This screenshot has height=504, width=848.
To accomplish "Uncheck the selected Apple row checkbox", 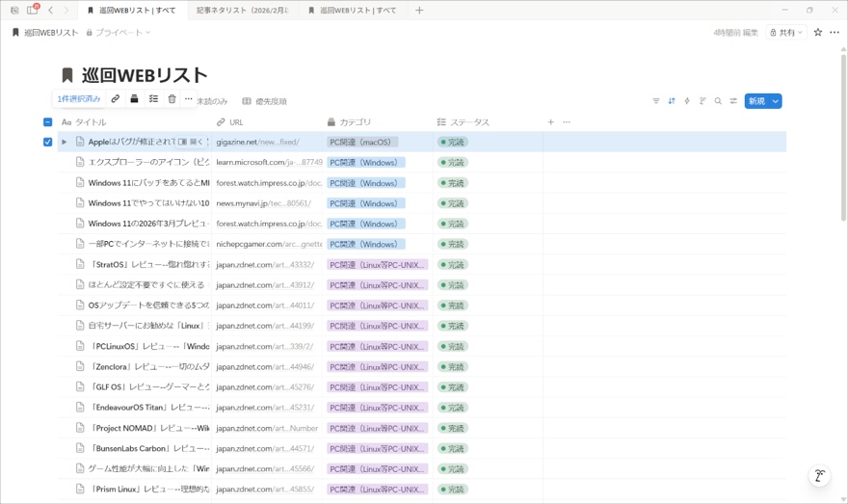I will pyautogui.click(x=47, y=142).
